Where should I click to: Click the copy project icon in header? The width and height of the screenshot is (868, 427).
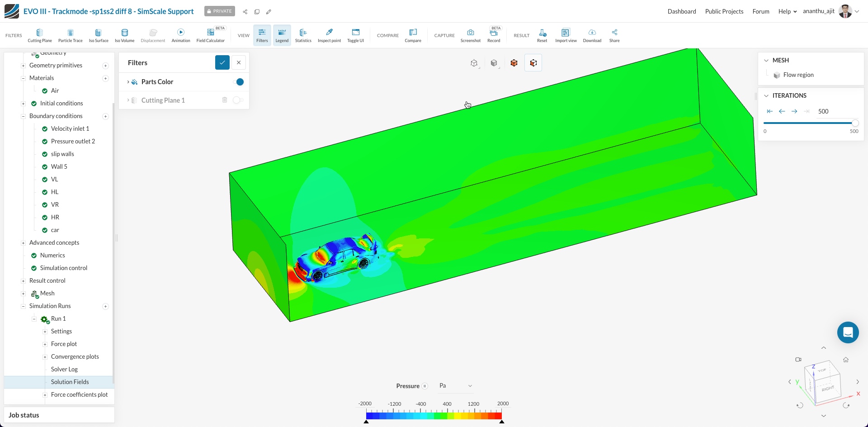(257, 12)
